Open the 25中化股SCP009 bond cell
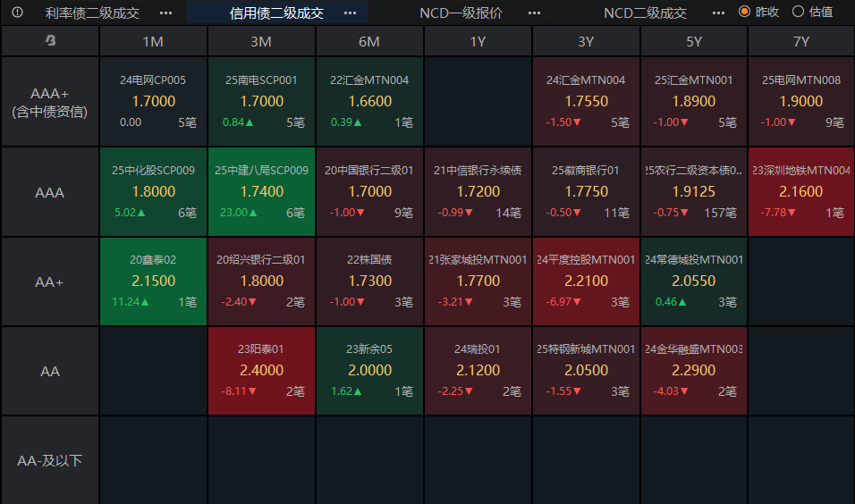 (153, 192)
